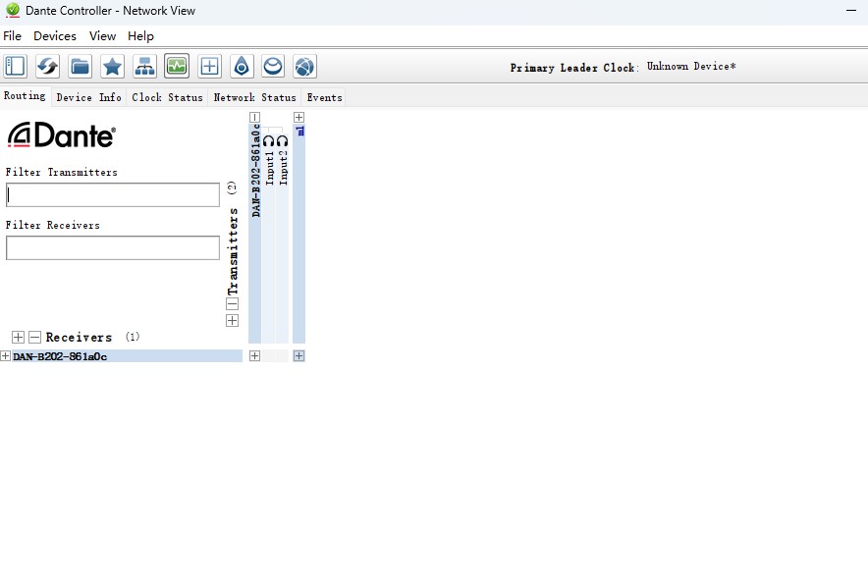Click the blue teardrop toolbar icon

tap(242, 67)
